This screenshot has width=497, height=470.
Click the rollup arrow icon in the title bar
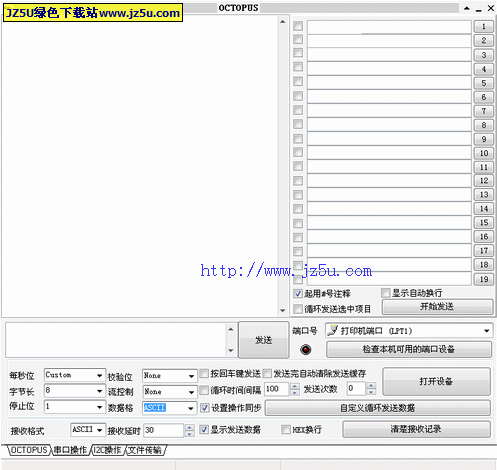(467, 8)
